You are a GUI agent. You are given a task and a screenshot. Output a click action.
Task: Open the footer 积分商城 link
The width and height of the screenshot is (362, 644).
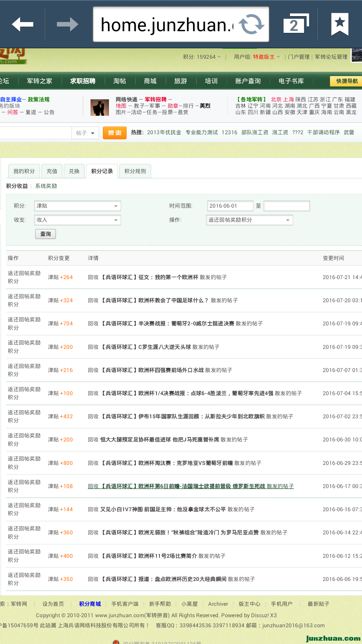[x=90, y=604]
